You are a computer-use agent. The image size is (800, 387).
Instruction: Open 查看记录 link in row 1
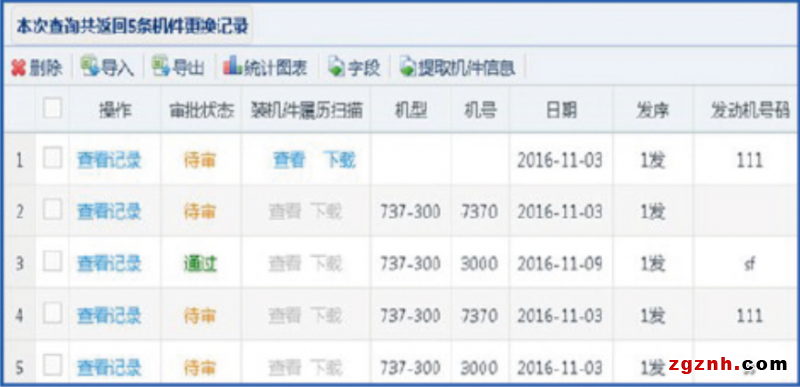[109, 161]
